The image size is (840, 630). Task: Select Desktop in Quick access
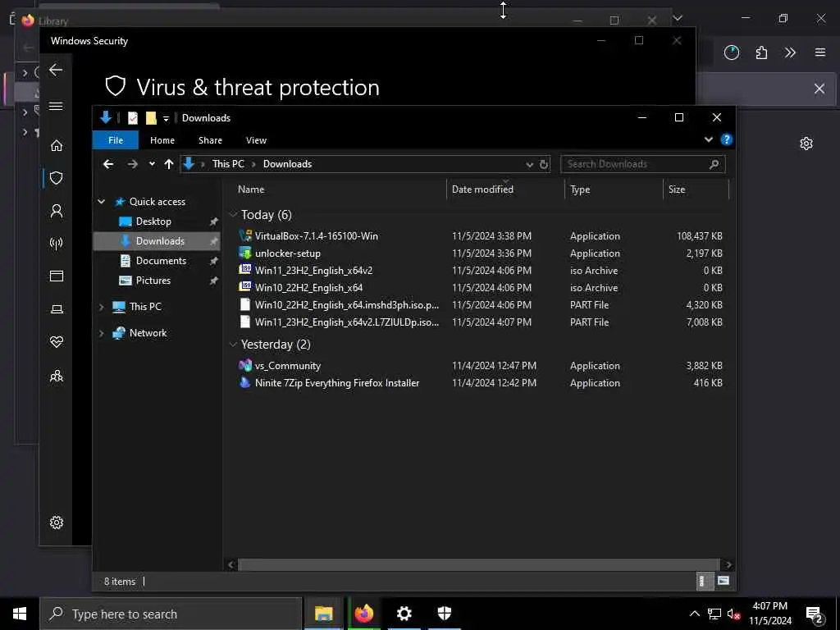pyautogui.click(x=153, y=221)
